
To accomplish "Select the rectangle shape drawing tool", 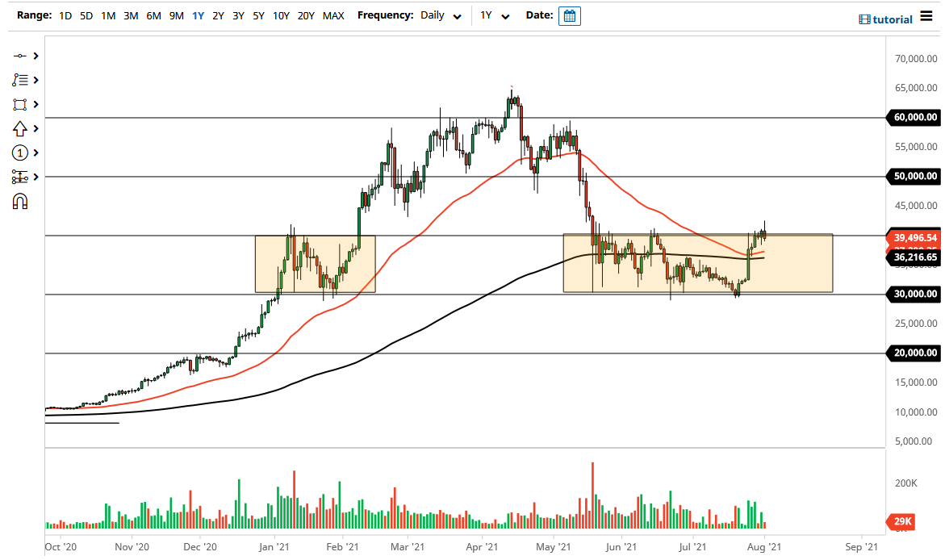I will pos(20,105).
